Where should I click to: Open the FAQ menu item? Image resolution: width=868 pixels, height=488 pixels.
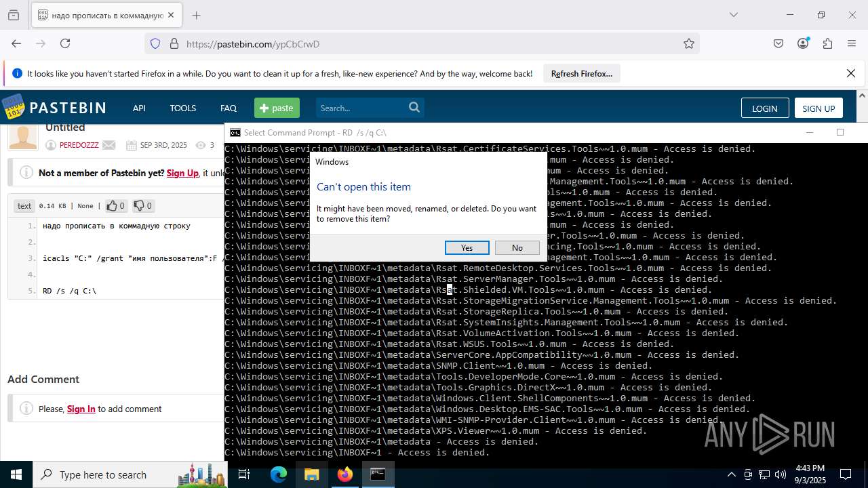[229, 108]
